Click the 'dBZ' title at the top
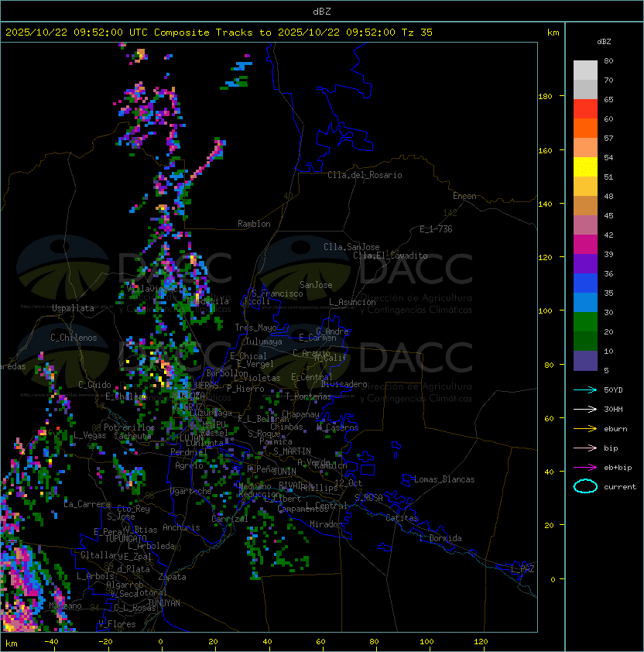 click(322, 11)
